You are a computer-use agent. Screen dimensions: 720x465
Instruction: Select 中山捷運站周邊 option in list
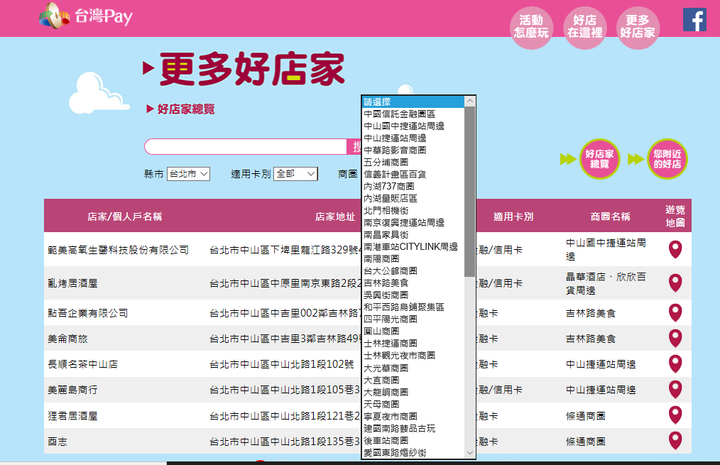point(413,138)
